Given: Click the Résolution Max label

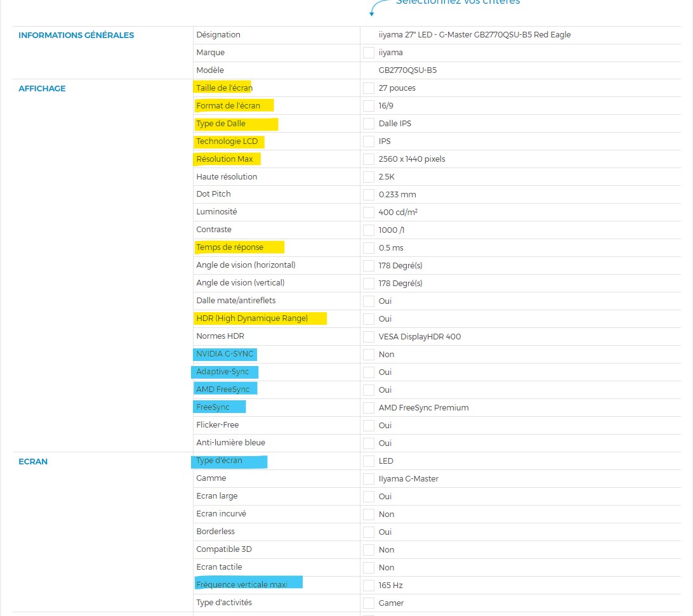Looking at the screenshot, I should [x=225, y=159].
